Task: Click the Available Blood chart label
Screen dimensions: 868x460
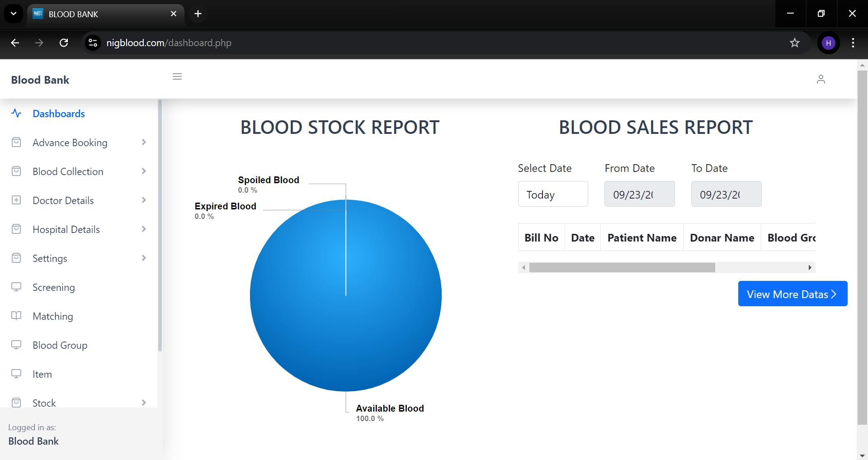Action: point(390,408)
